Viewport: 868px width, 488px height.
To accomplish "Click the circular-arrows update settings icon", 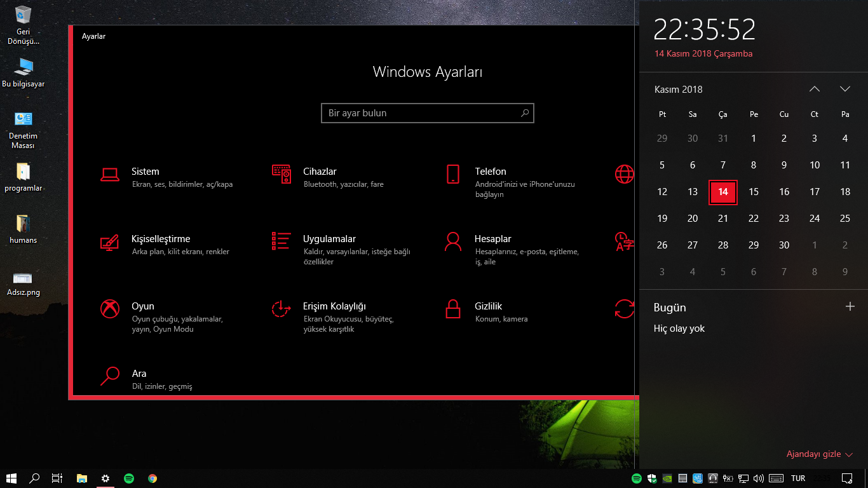I will click(624, 309).
